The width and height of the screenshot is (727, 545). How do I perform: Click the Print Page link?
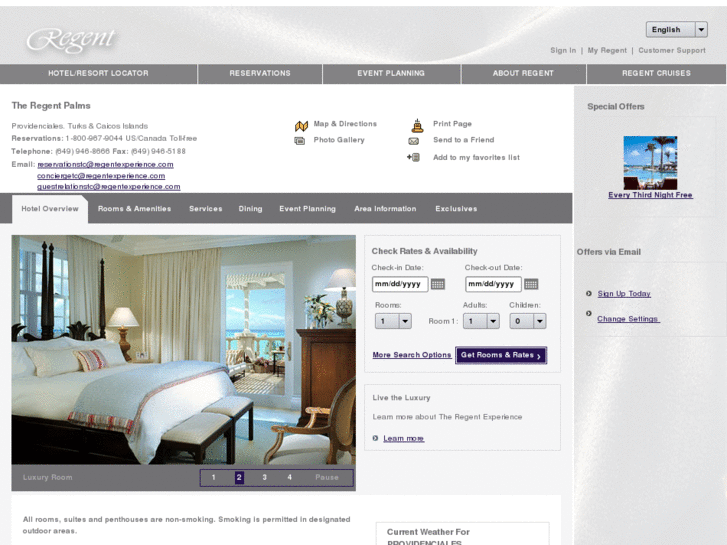[x=452, y=124]
